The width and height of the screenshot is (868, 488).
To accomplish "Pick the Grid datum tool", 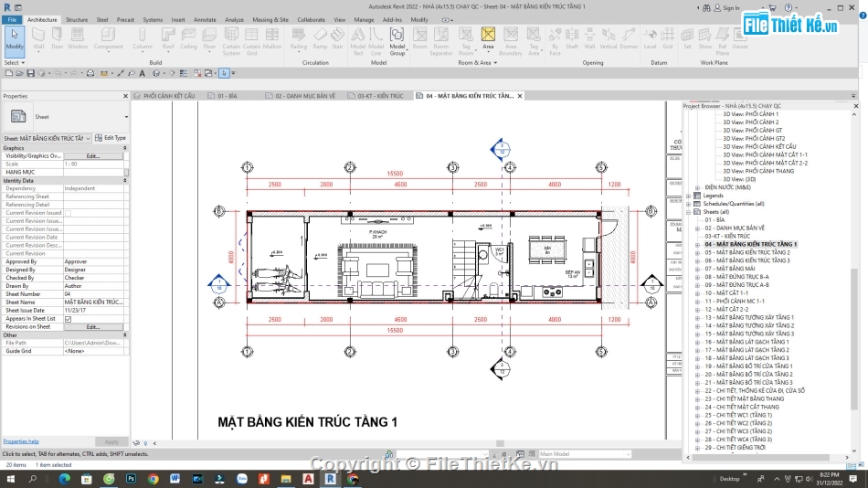I will coord(668,39).
